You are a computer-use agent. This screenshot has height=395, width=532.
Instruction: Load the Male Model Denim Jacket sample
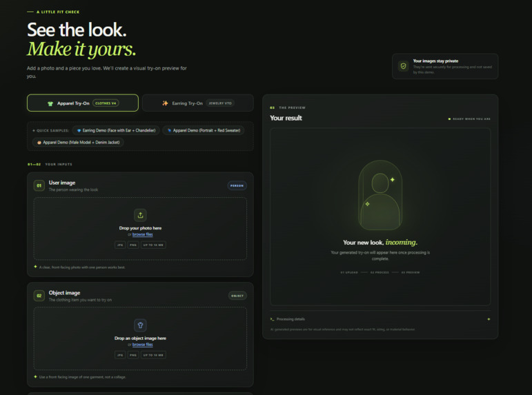(78, 143)
